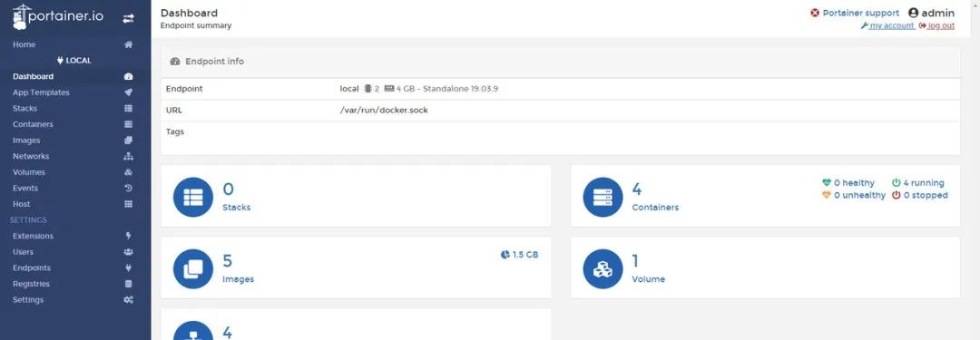
Task: Click the admin user avatar icon
Action: click(913, 13)
